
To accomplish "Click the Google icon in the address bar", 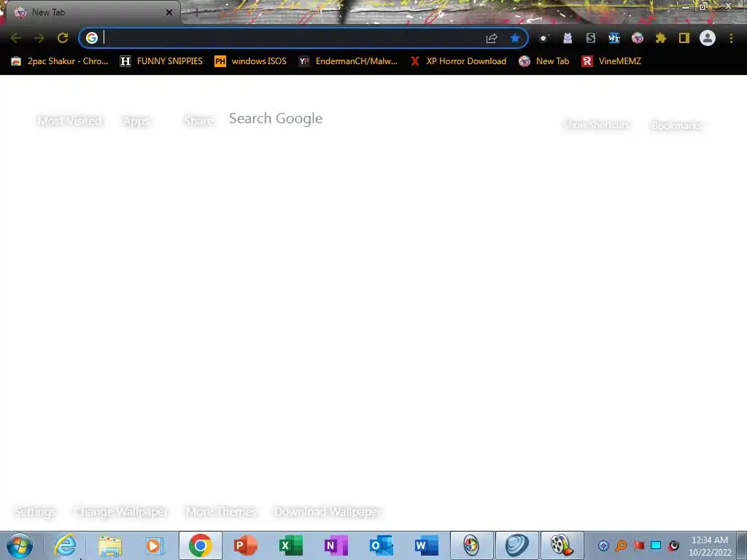I will click(x=92, y=38).
